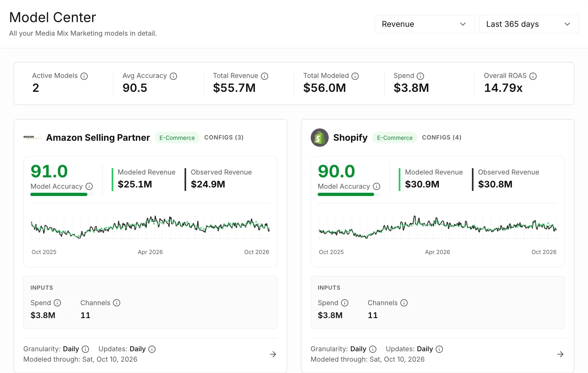Click E-Commerce tag on Amazon card

(177, 138)
